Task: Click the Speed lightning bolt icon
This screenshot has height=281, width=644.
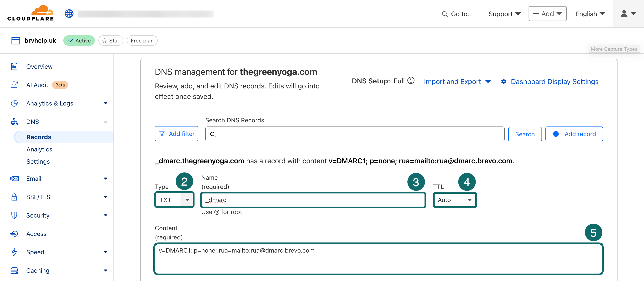Action: tap(14, 252)
